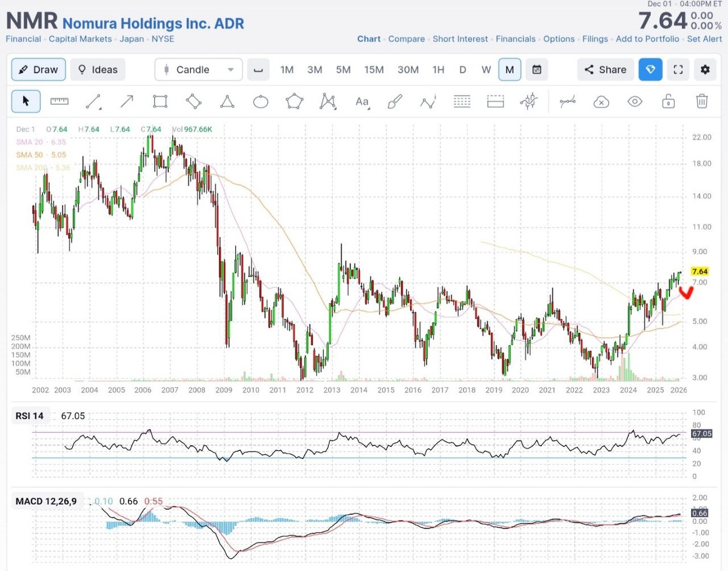Viewport: 728px width, 571px height.
Task: Open the Capital Markets industry link
Action: 80,39
